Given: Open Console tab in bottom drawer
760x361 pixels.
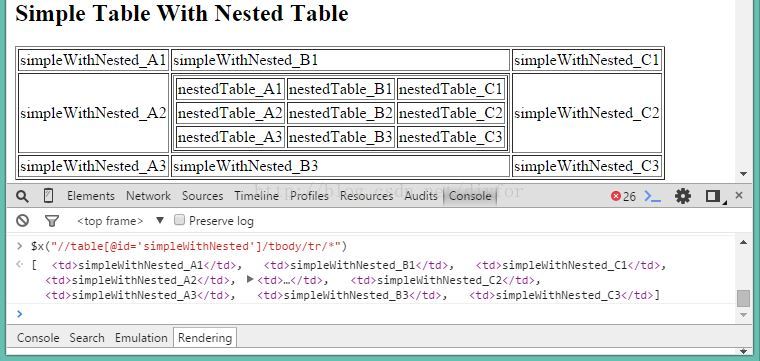Looking at the screenshot, I should pyautogui.click(x=38, y=338).
